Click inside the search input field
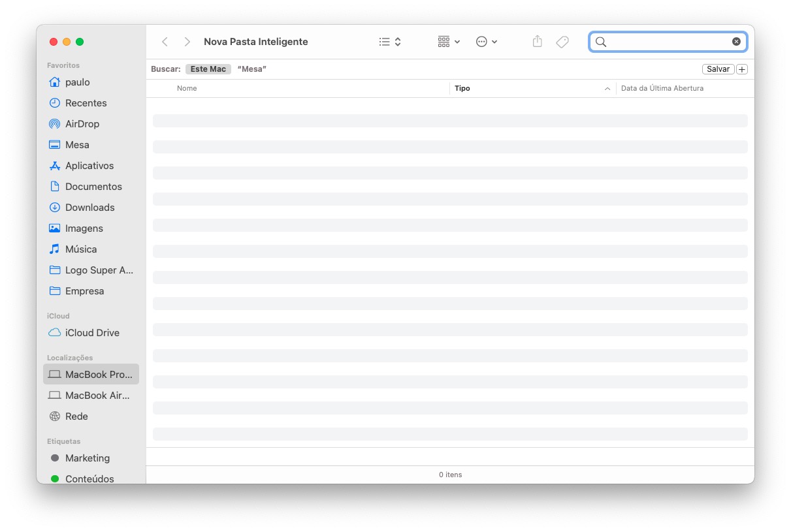 (x=666, y=42)
